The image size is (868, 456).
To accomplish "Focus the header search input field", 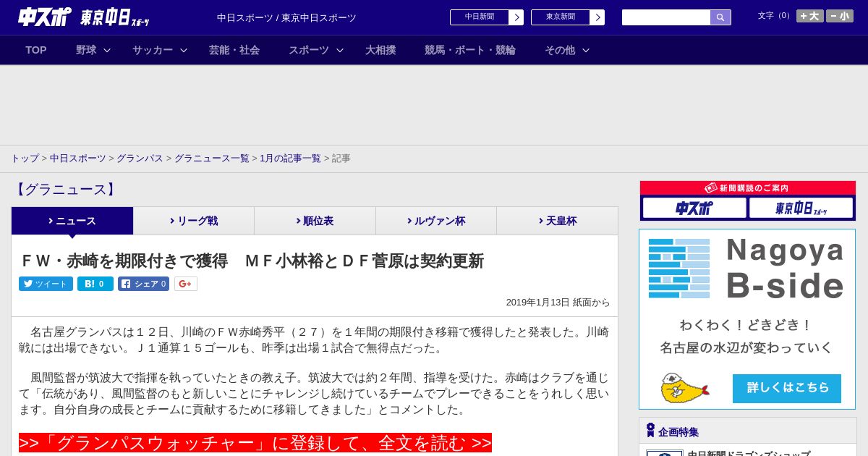I will pos(666,17).
